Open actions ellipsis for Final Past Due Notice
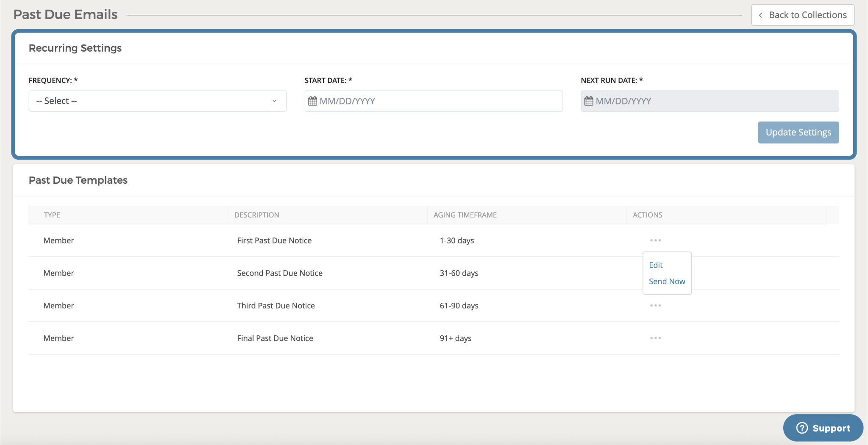868x445 pixels. coord(655,338)
